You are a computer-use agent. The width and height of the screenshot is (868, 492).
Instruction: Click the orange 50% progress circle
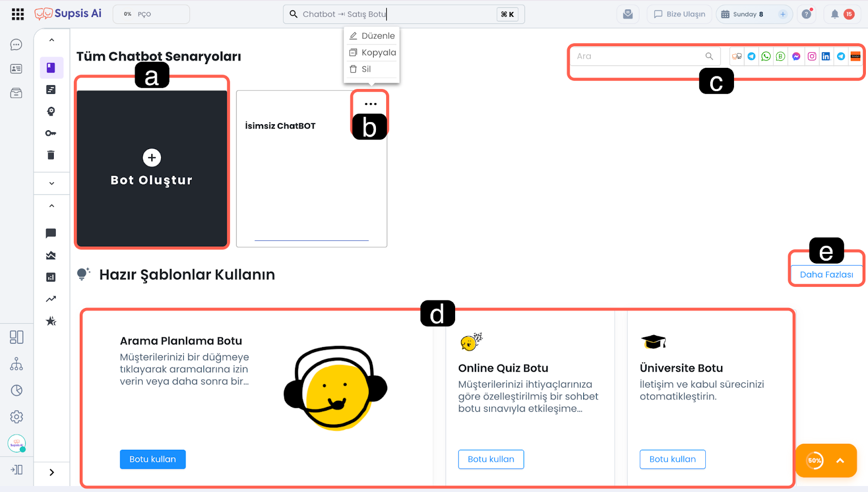click(x=814, y=461)
